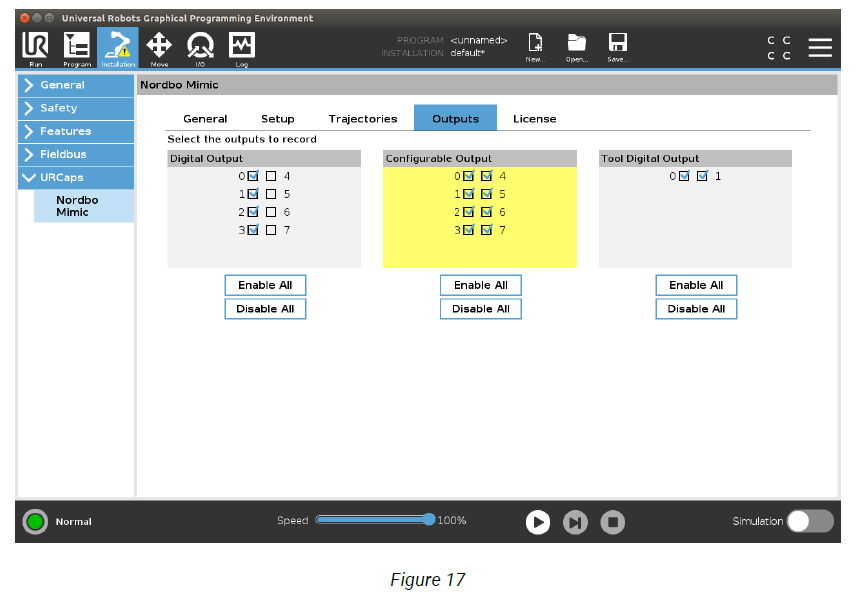This screenshot has width=867, height=599.
Task: Start the program with the Play button
Action: click(537, 522)
